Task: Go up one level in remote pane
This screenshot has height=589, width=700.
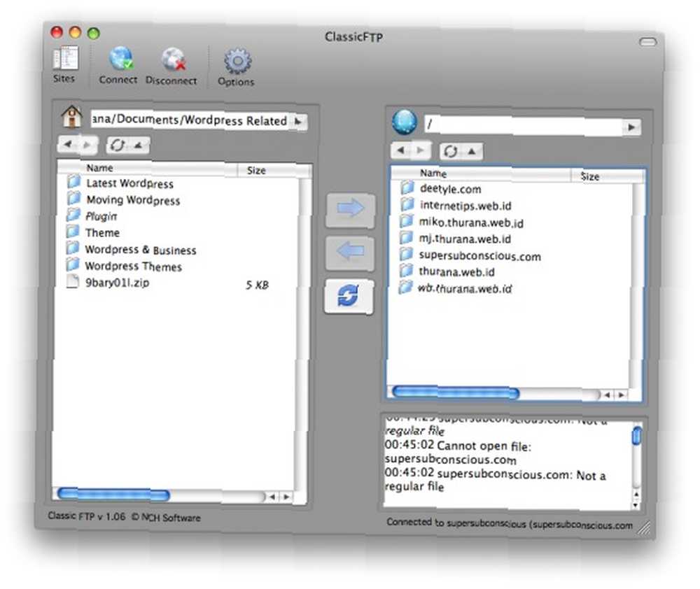Action: [x=472, y=152]
